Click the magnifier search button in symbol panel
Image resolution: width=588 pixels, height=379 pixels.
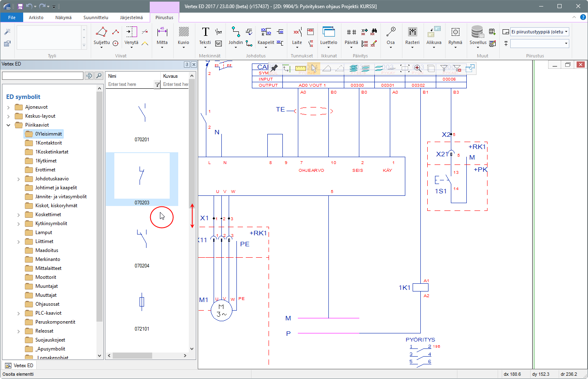[x=98, y=76]
